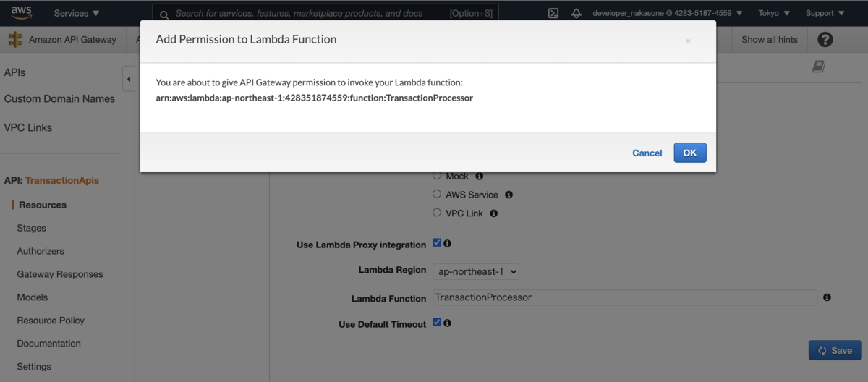Open the Tokyo region dropdown
The image size is (868, 382).
point(774,13)
